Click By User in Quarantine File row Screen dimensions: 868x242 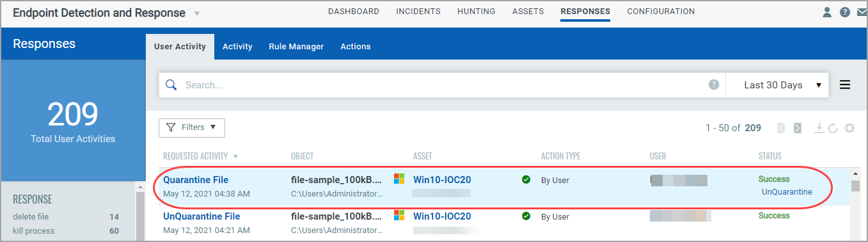pyautogui.click(x=555, y=181)
